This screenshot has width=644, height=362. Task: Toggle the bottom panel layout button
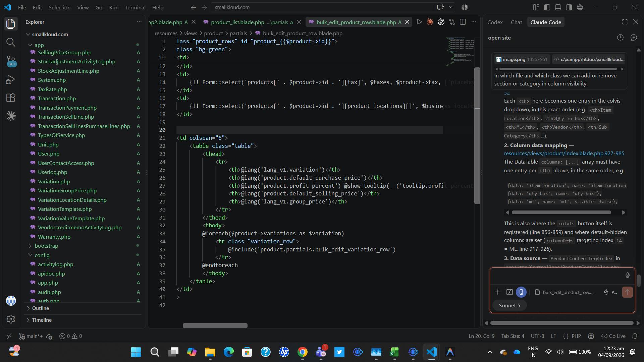pos(558,7)
